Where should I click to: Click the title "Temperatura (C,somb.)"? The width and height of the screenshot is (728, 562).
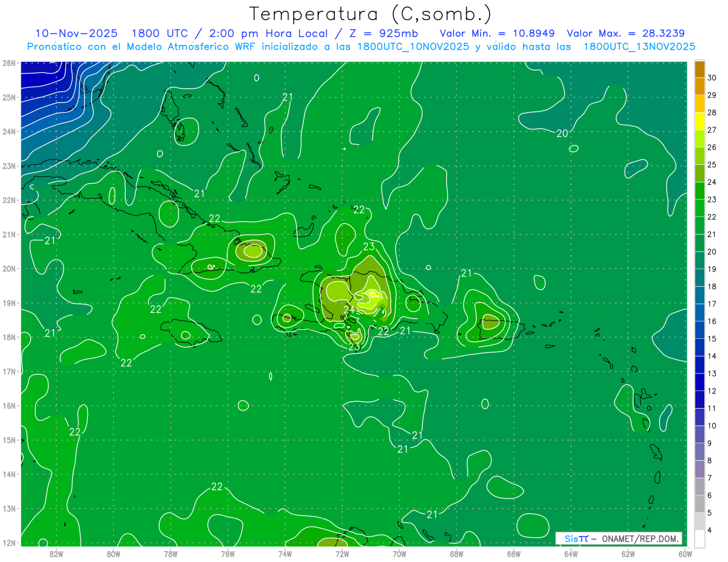tap(371, 13)
